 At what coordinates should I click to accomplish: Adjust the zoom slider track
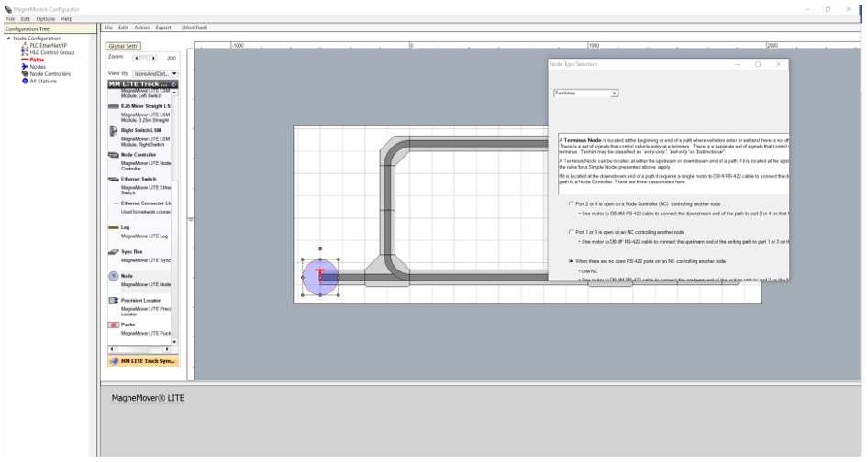[x=145, y=58]
